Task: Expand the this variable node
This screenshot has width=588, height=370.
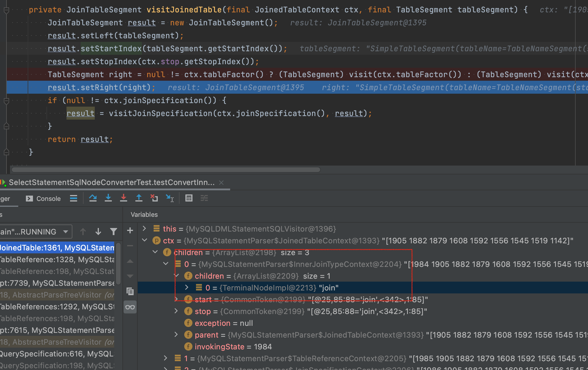Action: pyautogui.click(x=144, y=228)
